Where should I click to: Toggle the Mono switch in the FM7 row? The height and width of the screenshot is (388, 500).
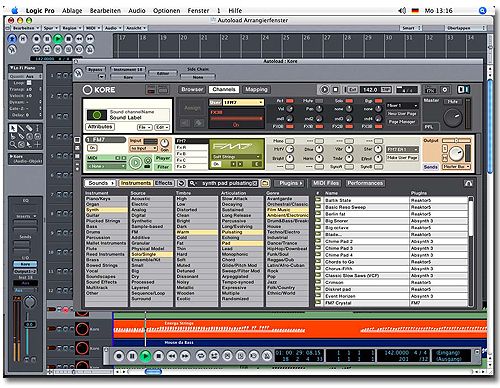point(290,141)
